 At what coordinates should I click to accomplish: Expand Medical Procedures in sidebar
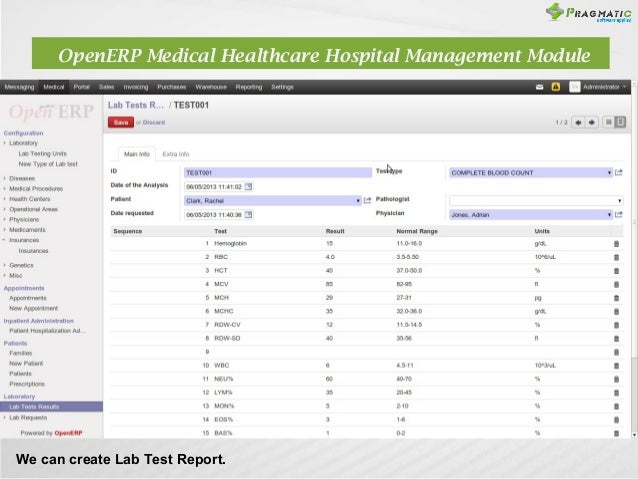click(36, 188)
